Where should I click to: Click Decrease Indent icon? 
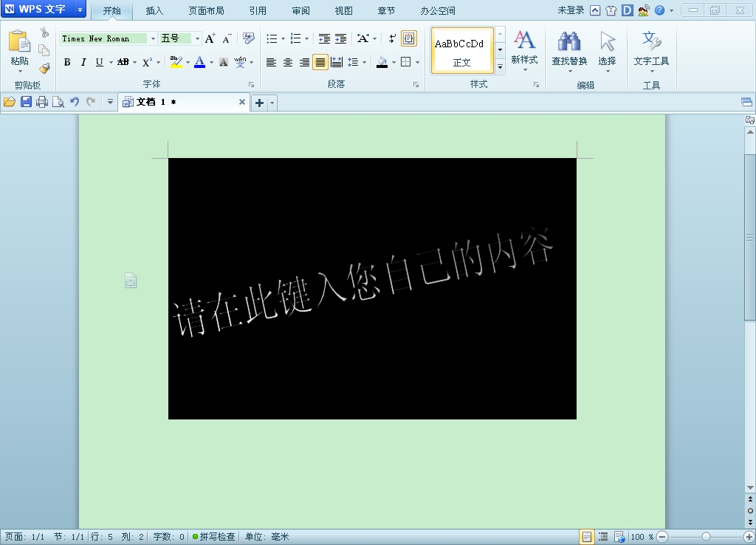tap(324, 38)
